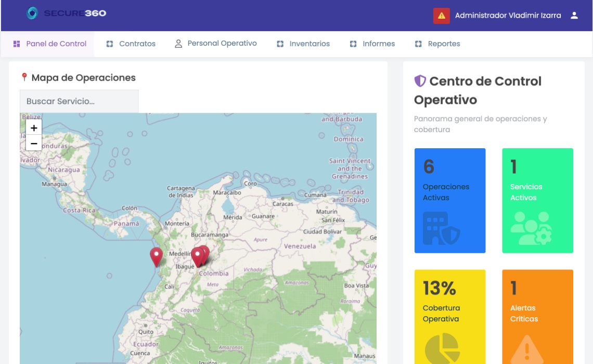Open the green Servicios Activos card
Screen dimensions: 593x364
(x=537, y=201)
